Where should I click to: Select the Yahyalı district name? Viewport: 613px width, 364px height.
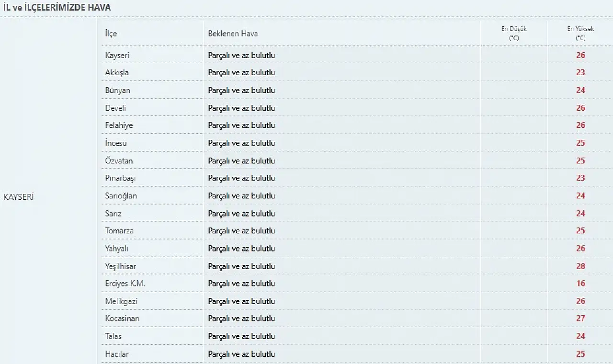(x=117, y=249)
